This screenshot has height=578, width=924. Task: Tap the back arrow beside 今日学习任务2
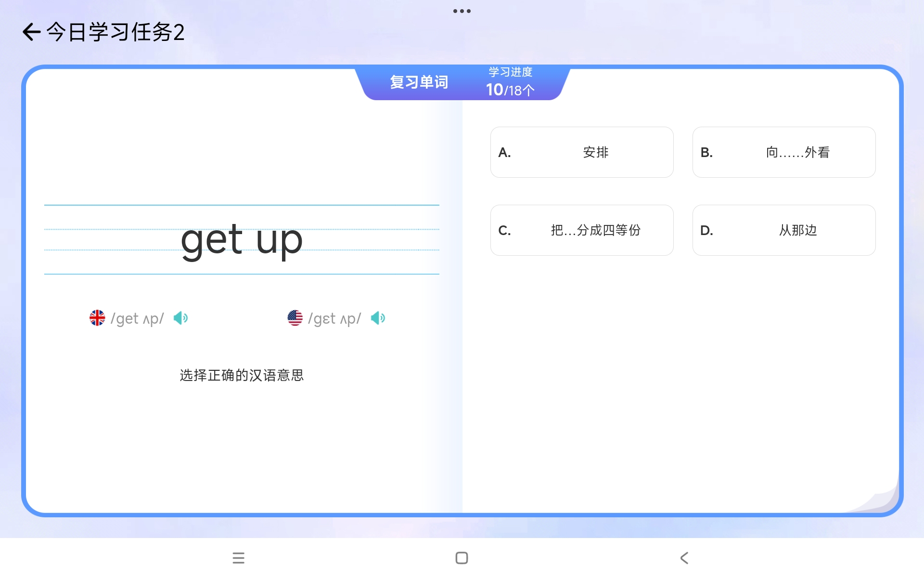pyautogui.click(x=31, y=32)
